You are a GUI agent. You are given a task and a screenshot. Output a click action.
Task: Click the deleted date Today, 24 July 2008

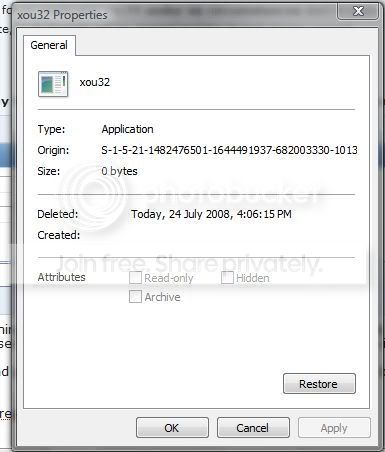pos(211,214)
